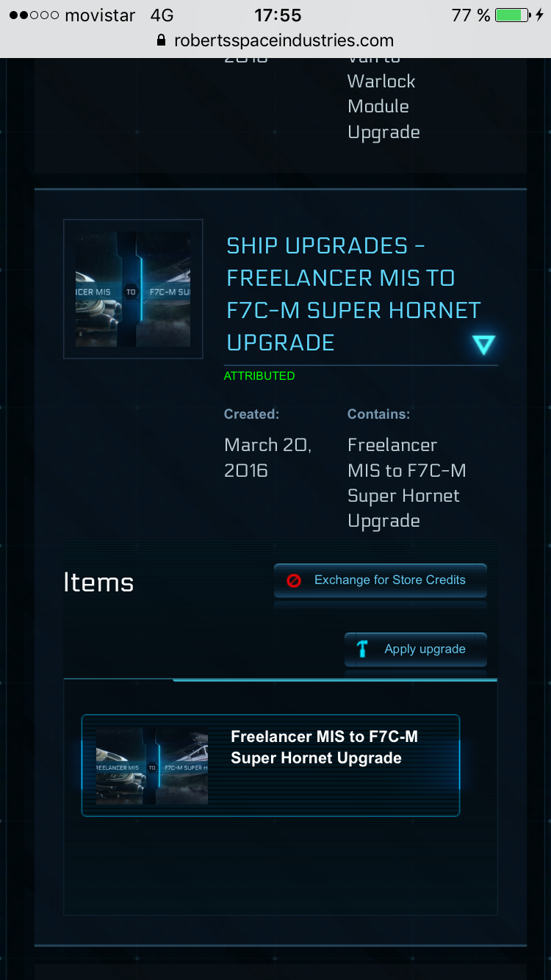Click the March 20, 2016 creation date

pos(267,457)
